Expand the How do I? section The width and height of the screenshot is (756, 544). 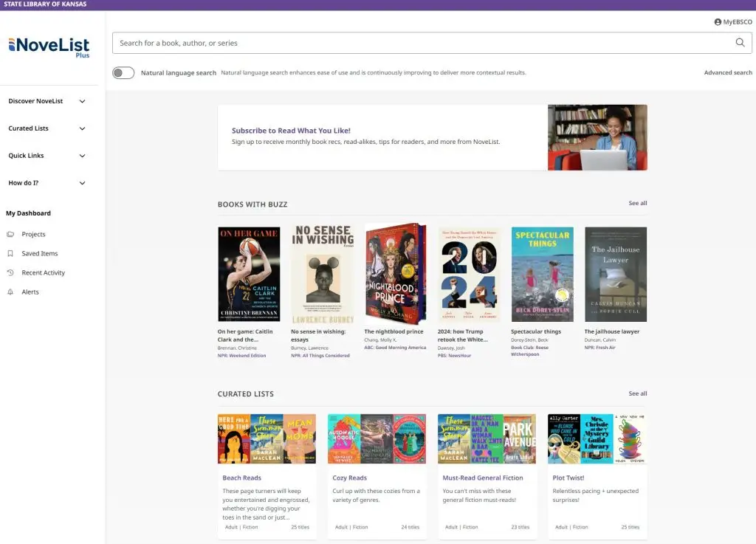(x=82, y=183)
